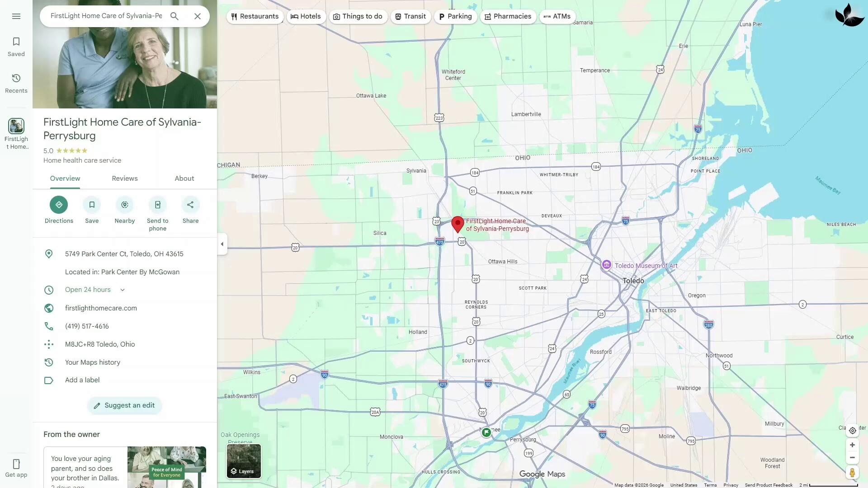Click the search input field
The image size is (868, 488).
(106, 16)
